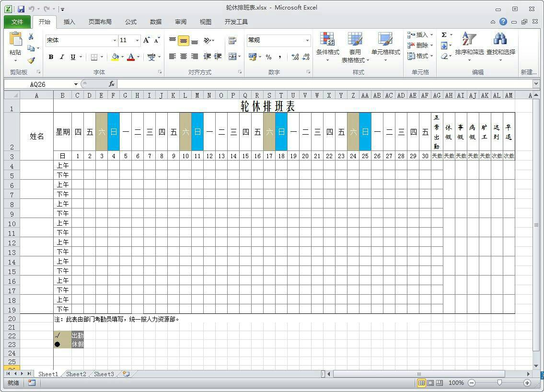
Task: Toggle bold formatting
Action: click(x=51, y=57)
